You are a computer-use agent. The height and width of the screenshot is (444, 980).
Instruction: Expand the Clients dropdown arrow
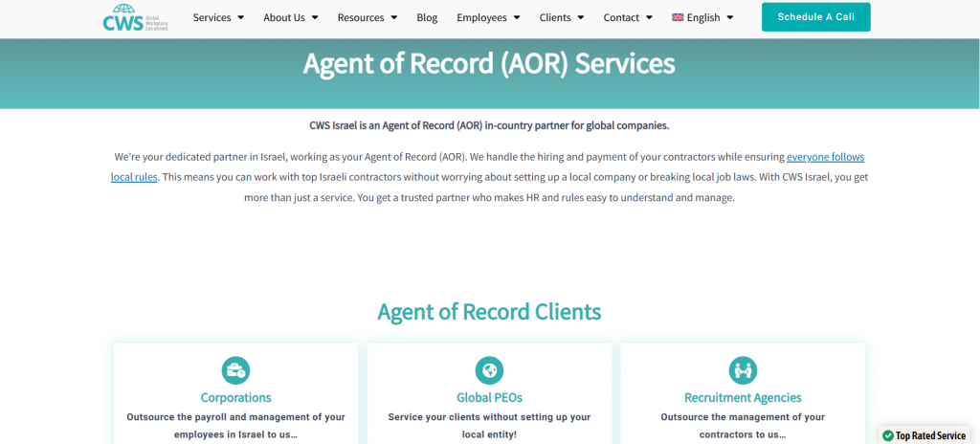point(581,17)
